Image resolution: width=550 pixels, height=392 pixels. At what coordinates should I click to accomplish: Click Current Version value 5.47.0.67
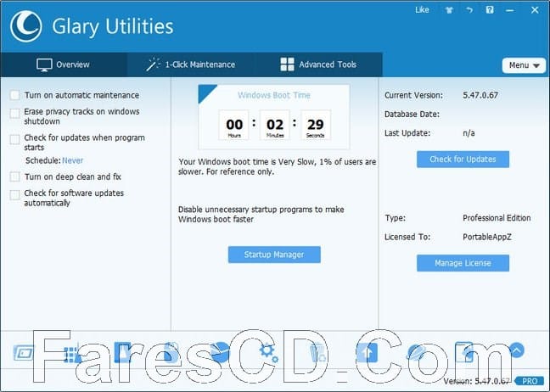tap(480, 95)
